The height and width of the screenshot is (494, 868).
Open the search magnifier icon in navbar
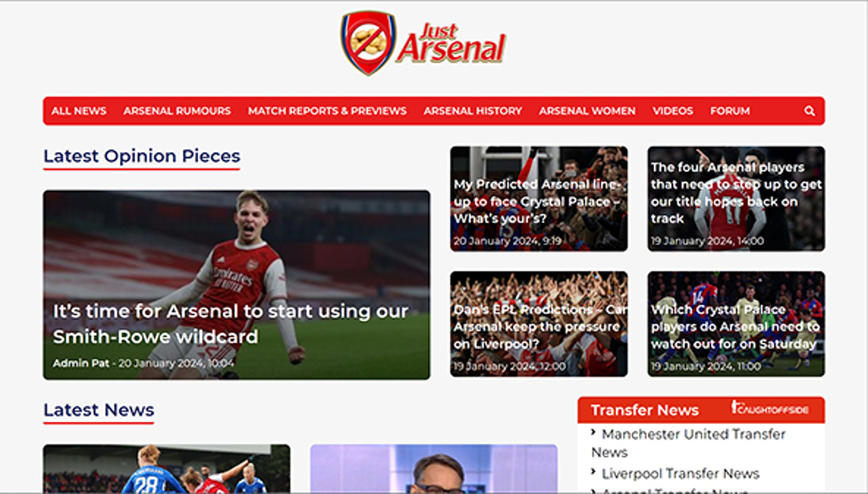[x=809, y=111]
